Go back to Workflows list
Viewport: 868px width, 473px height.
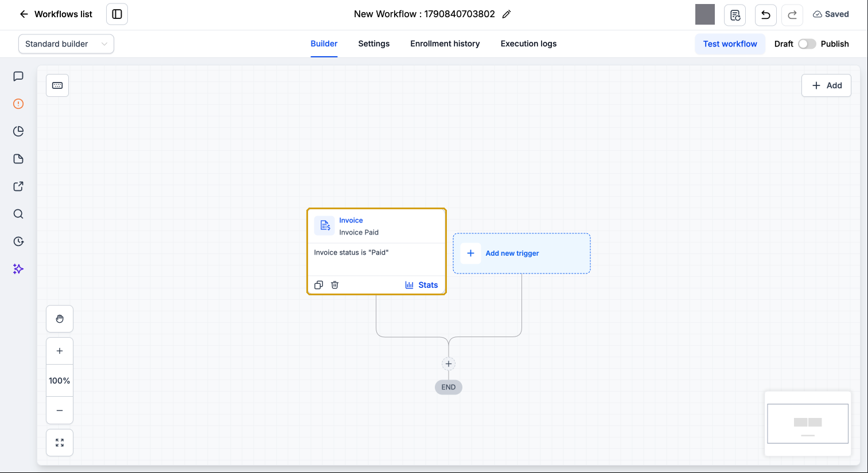(x=56, y=14)
